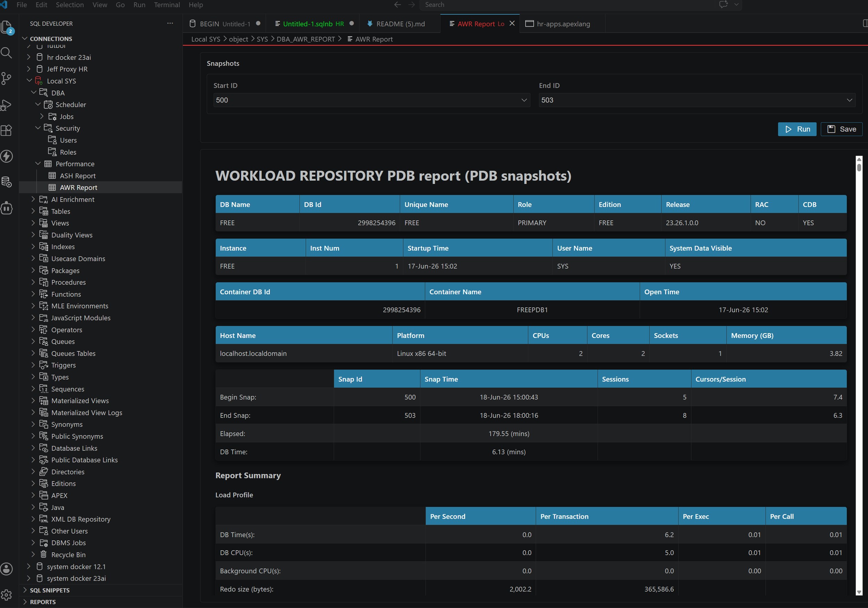
Task: Open the Start ID dropdown
Action: coord(371,100)
